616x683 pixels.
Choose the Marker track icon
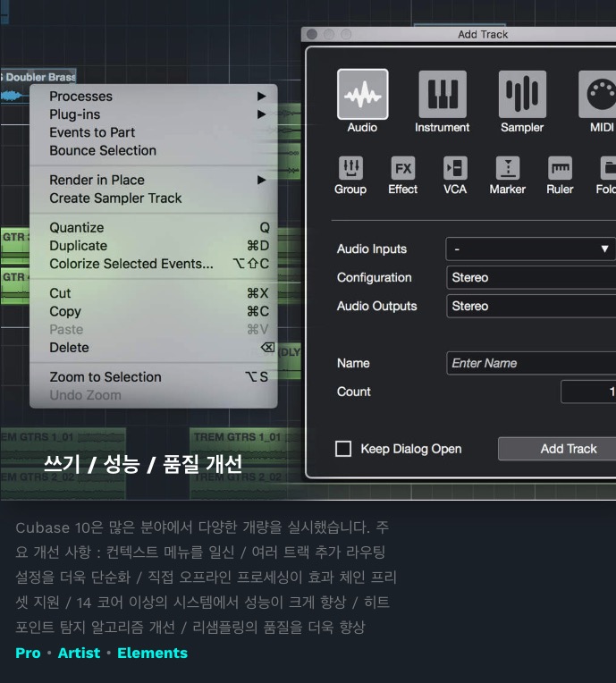click(x=508, y=168)
